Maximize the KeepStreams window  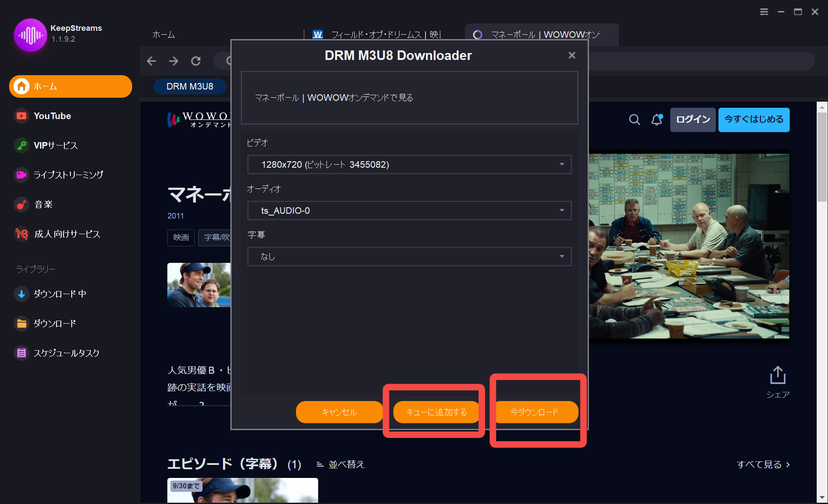click(x=798, y=12)
